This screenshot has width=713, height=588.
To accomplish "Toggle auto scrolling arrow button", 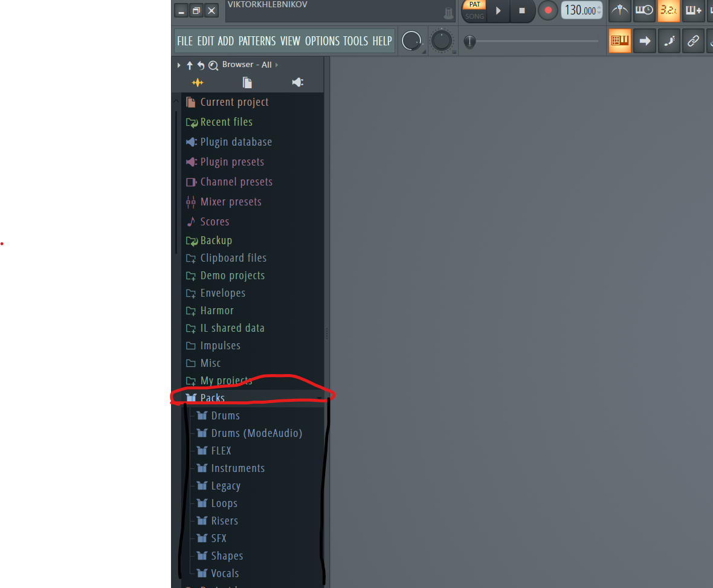I will point(644,41).
